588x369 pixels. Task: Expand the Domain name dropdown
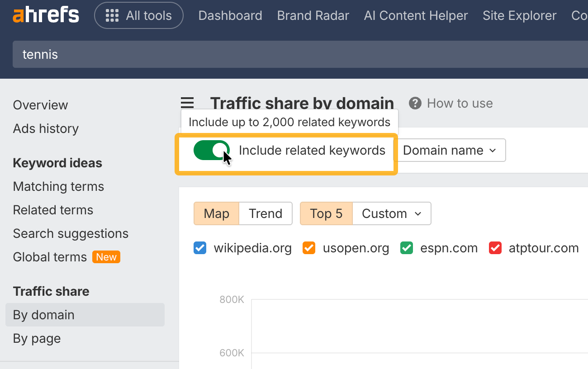(x=450, y=150)
